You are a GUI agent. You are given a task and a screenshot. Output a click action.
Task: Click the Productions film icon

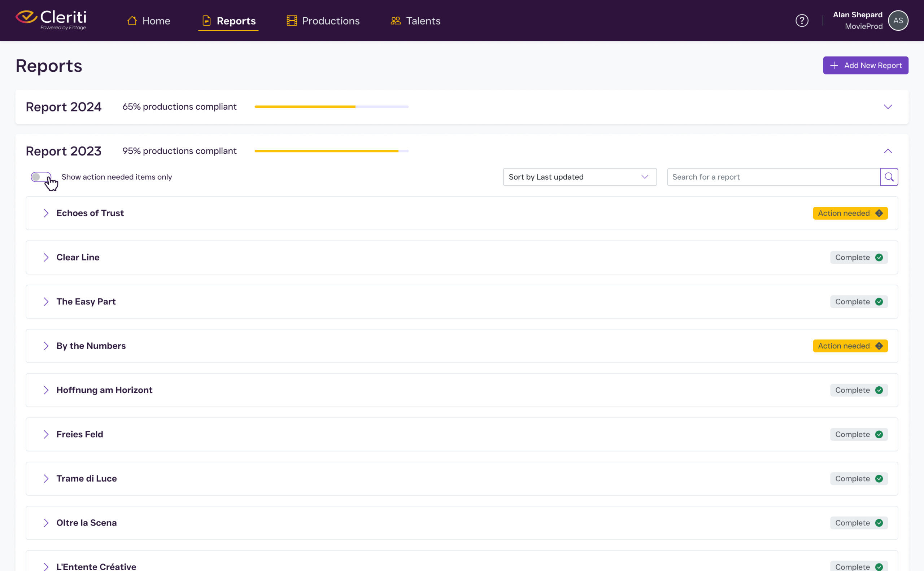tap(292, 21)
